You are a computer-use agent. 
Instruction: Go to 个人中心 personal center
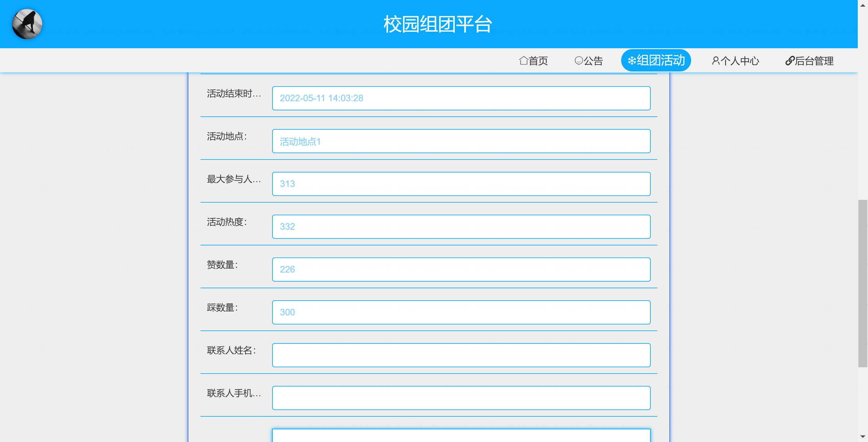click(x=735, y=61)
